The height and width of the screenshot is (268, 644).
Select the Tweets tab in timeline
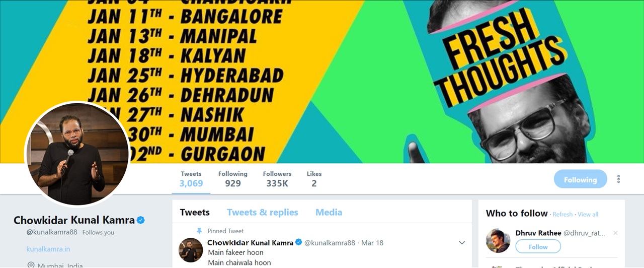pyautogui.click(x=195, y=212)
